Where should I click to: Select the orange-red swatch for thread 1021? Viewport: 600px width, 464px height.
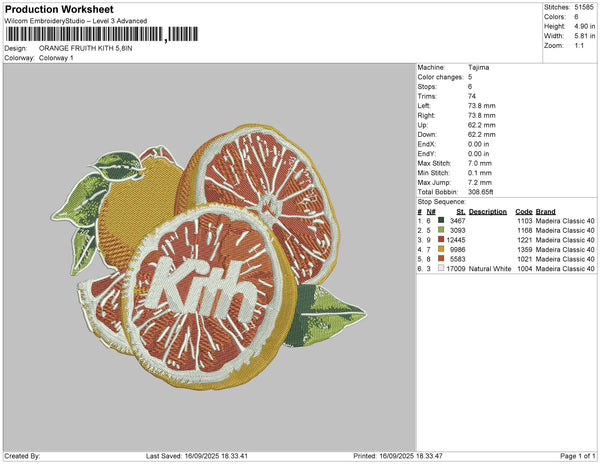[441, 259]
